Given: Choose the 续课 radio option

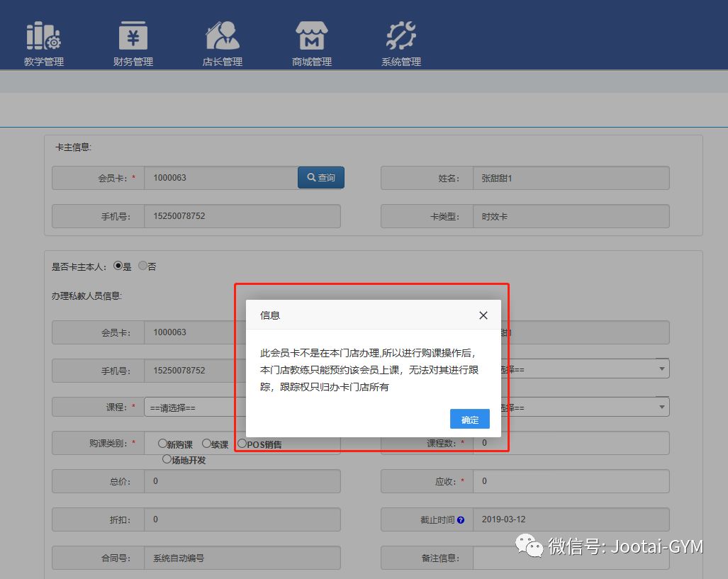Looking at the screenshot, I should coord(206,444).
